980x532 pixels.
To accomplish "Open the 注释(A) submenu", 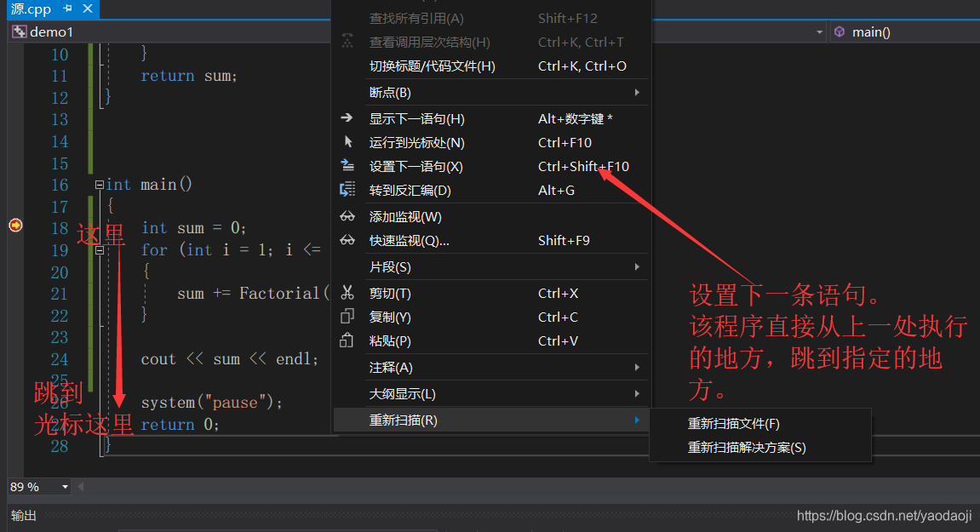I will point(491,368).
